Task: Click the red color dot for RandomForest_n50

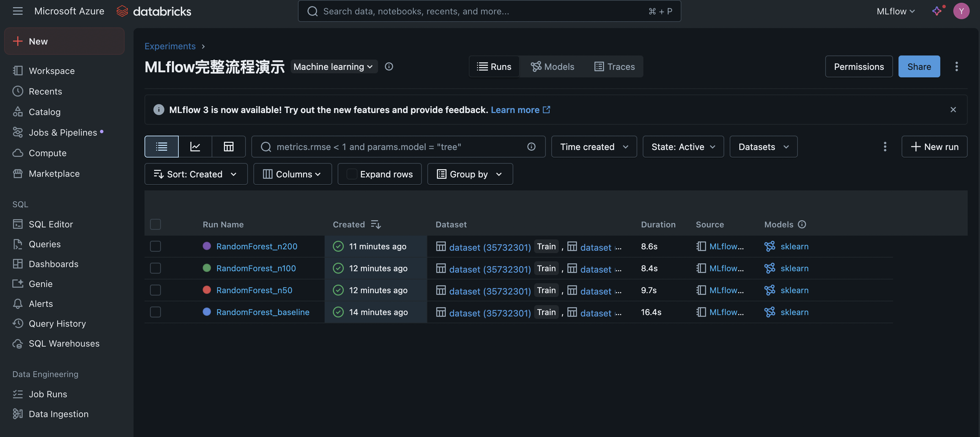Action: pyautogui.click(x=206, y=290)
